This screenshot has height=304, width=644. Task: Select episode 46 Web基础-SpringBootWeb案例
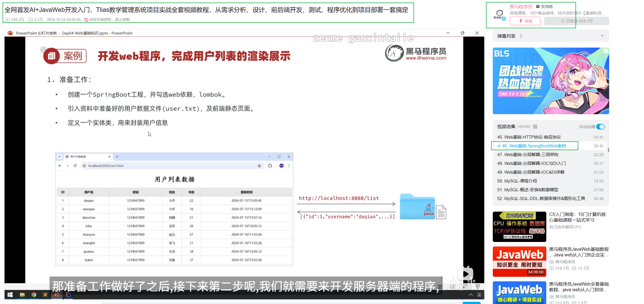550,146
